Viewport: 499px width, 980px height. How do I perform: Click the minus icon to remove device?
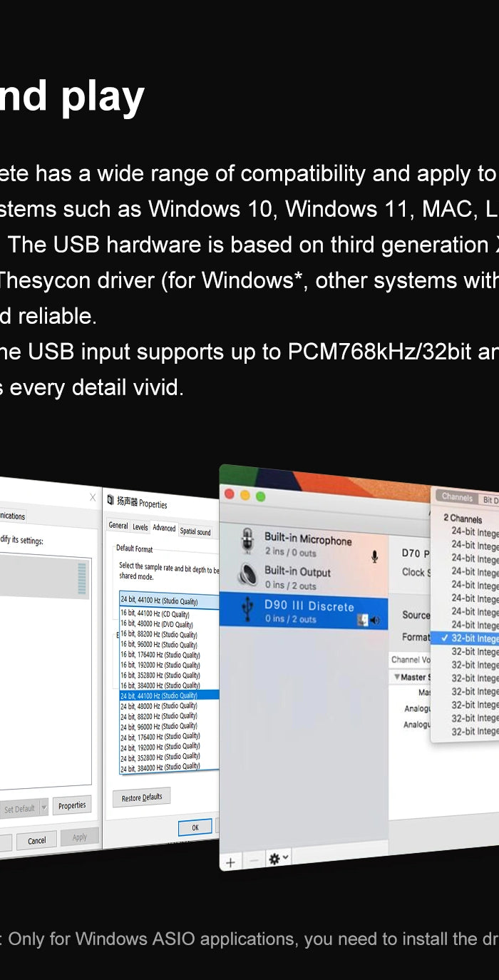pos(254,861)
